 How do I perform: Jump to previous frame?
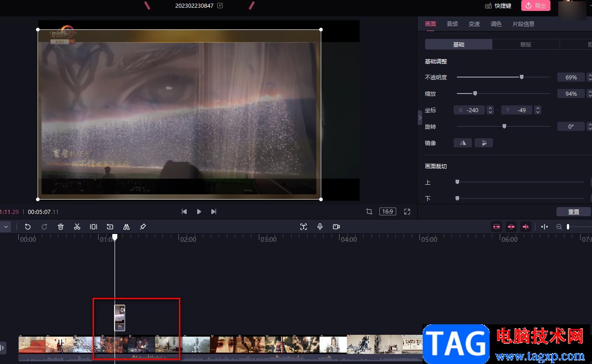tap(184, 212)
